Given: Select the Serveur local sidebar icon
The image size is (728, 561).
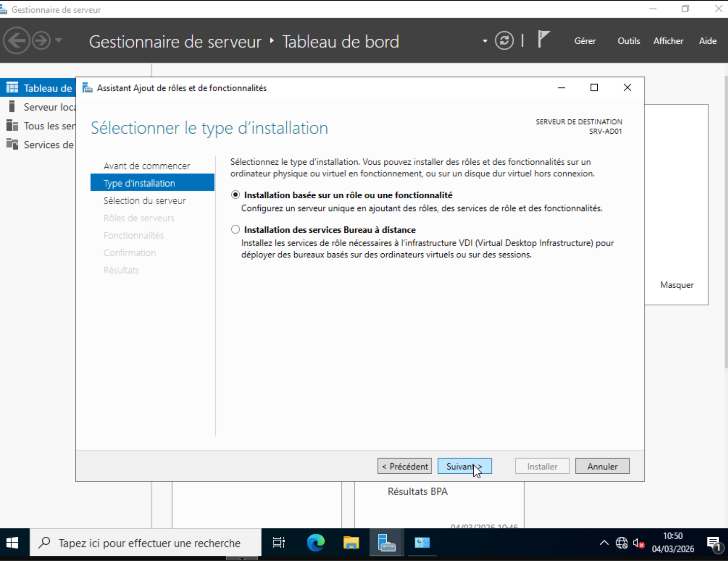Looking at the screenshot, I should click(12, 107).
